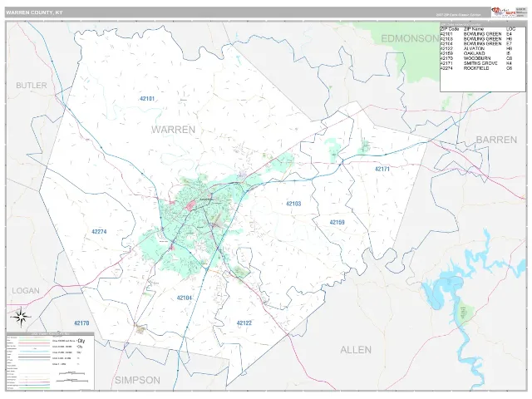This screenshot has width=532, height=399.
Task: Select ZIP code label 42101
Action: coord(147,99)
